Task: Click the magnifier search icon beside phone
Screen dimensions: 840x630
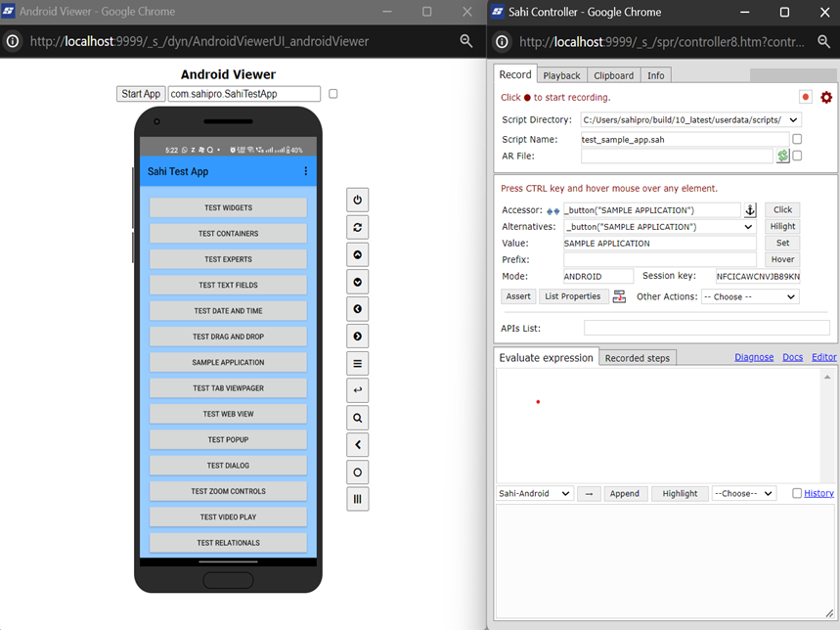Action: [x=358, y=418]
